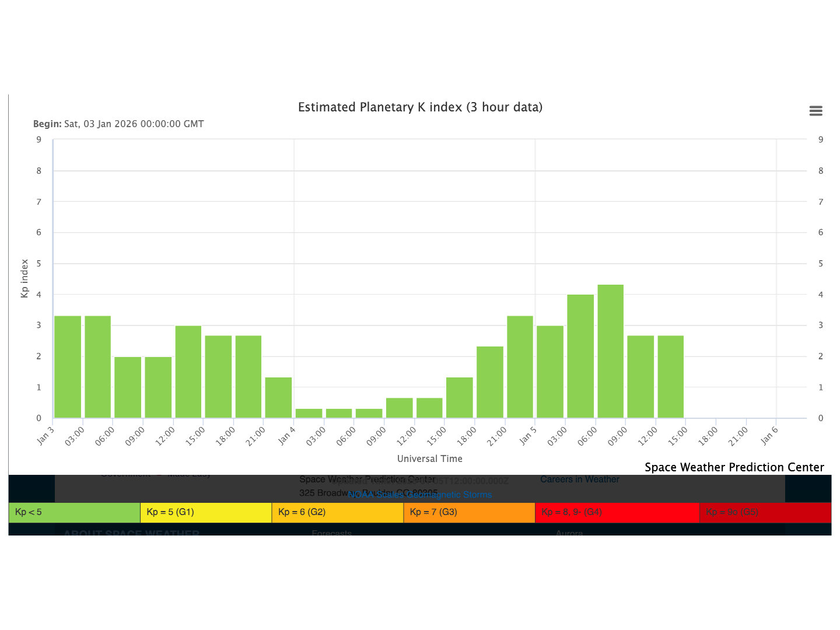Click the Jan 4 tick label on x-axis
This screenshot has height=630, width=840.
coord(286,436)
